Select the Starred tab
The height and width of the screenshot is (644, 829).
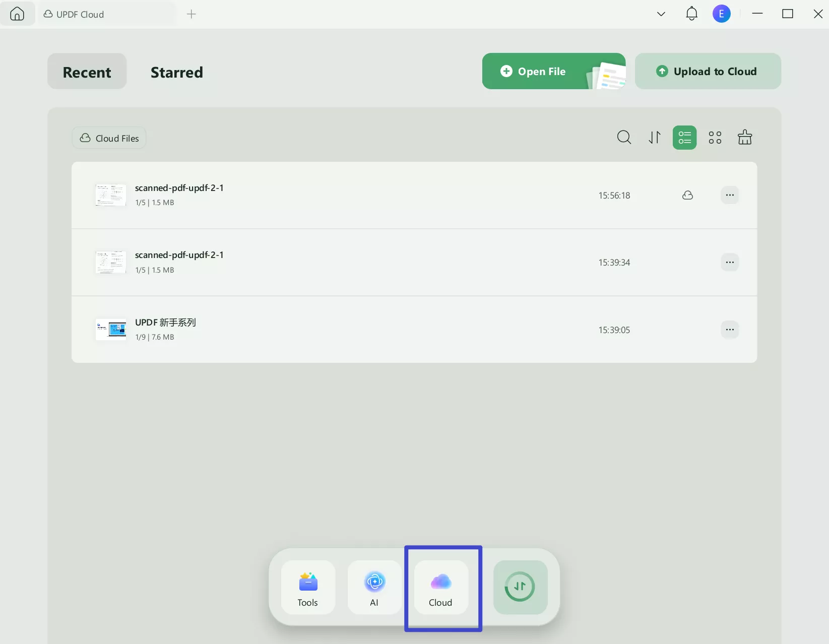click(177, 72)
